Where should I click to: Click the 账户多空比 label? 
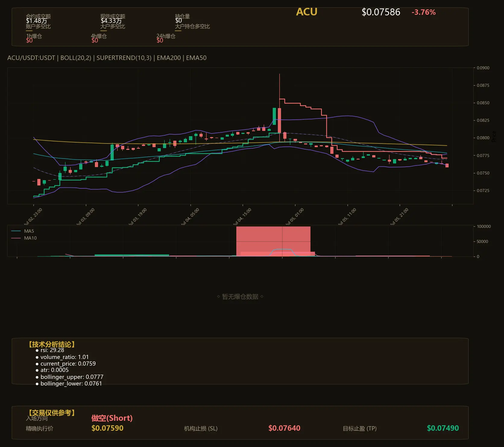(x=38, y=26)
